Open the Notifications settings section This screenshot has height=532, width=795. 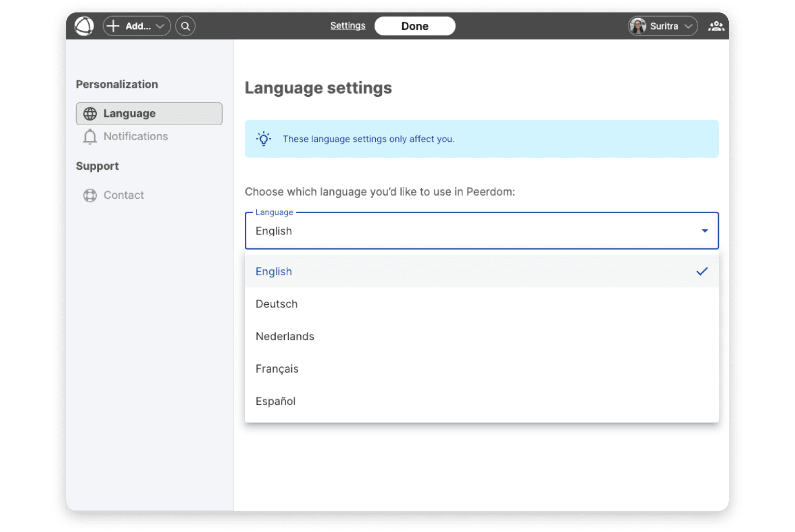click(136, 137)
